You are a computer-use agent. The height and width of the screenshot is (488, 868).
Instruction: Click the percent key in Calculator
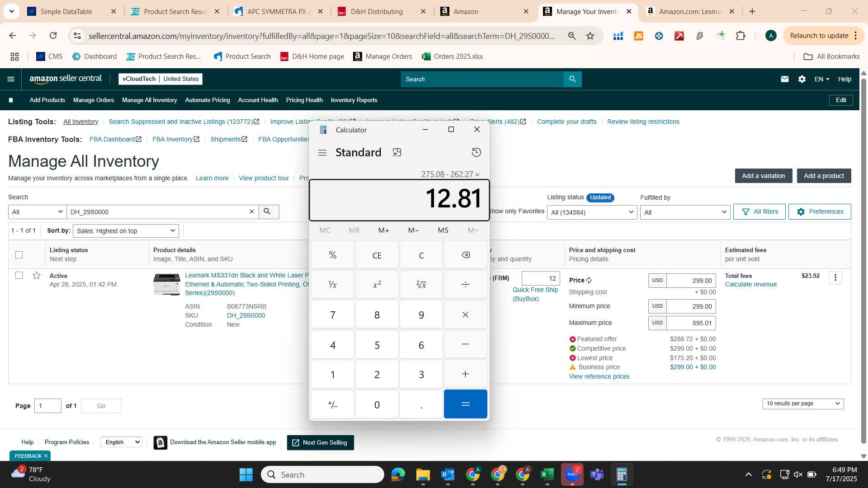tap(332, 255)
